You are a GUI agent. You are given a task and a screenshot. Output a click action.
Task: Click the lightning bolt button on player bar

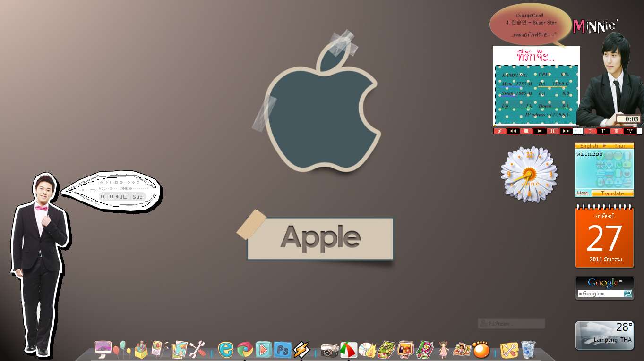(x=500, y=131)
